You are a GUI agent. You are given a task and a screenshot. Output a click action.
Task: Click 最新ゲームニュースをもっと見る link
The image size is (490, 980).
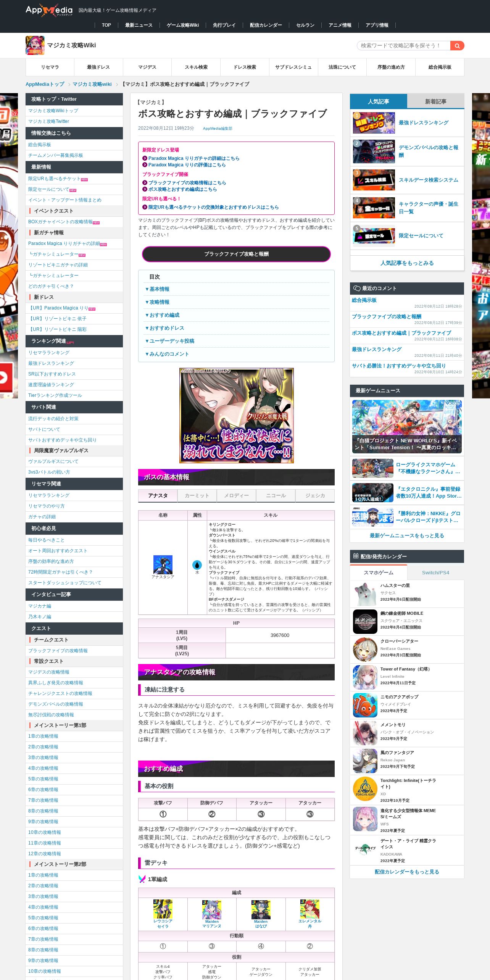click(x=407, y=536)
